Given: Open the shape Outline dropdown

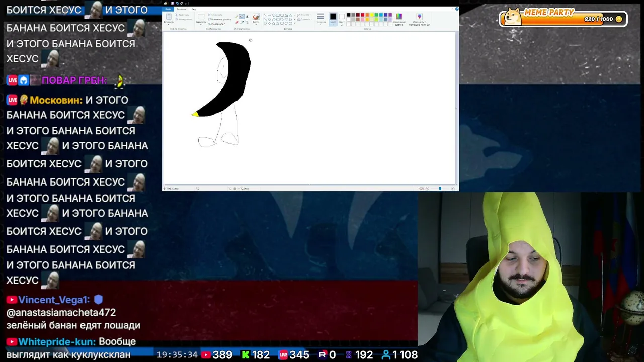Looking at the screenshot, I should (x=304, y=15).
